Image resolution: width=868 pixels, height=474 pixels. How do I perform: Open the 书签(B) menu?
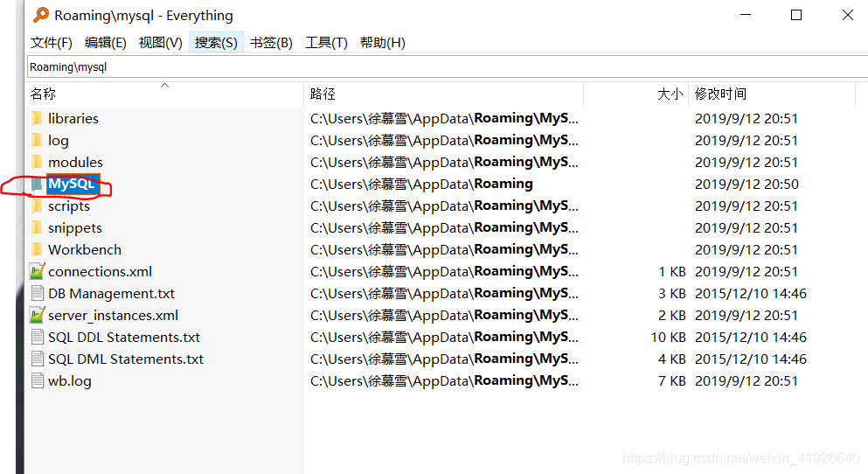point(271,43)
